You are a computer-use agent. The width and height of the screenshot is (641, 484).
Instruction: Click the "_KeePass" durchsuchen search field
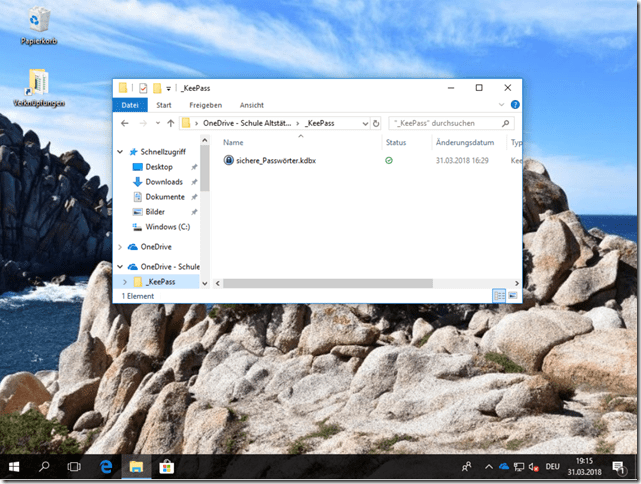tap(448, 123)
